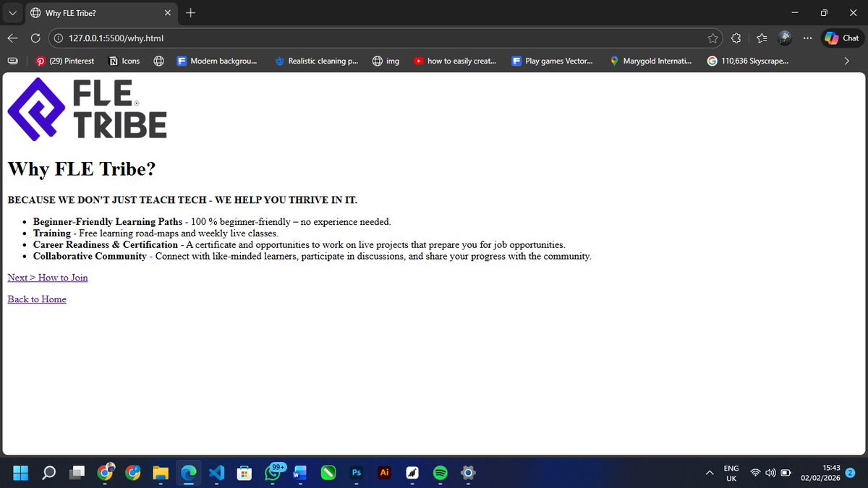868x488 pixels.
Task: Open the first Chrome taskbar icon
Action: (105, 473)
